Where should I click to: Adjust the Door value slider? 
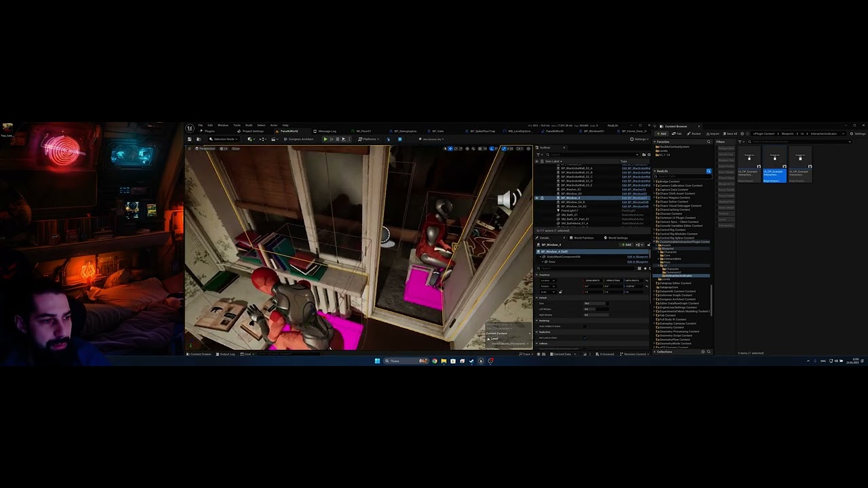point(596,303)
